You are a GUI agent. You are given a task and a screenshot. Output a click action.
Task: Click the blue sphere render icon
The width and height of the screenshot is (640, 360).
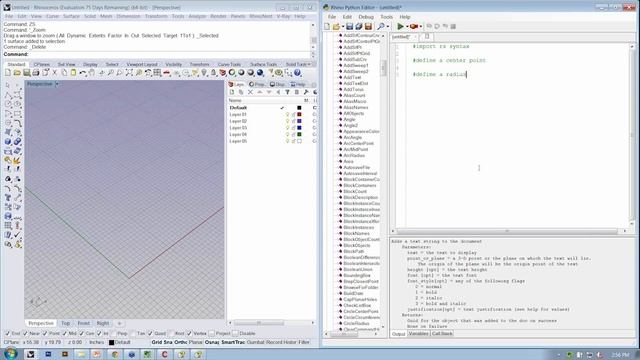pyautogui.click(x=260, y=73)
